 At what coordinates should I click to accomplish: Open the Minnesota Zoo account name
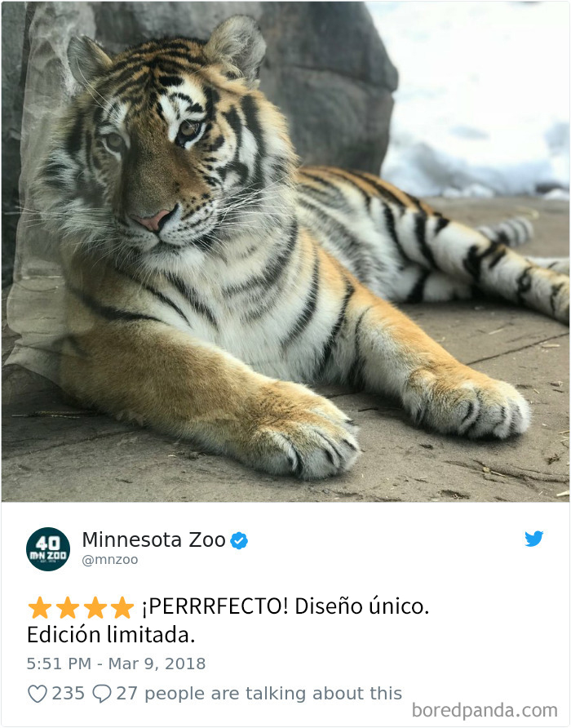click(153, 540)
